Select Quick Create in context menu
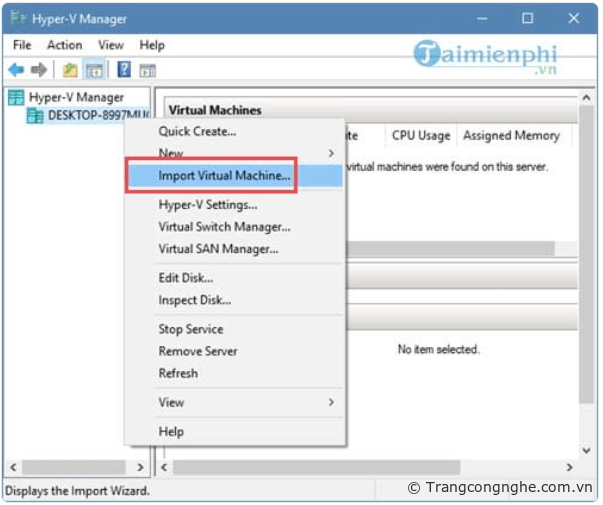 click(197, 131)
